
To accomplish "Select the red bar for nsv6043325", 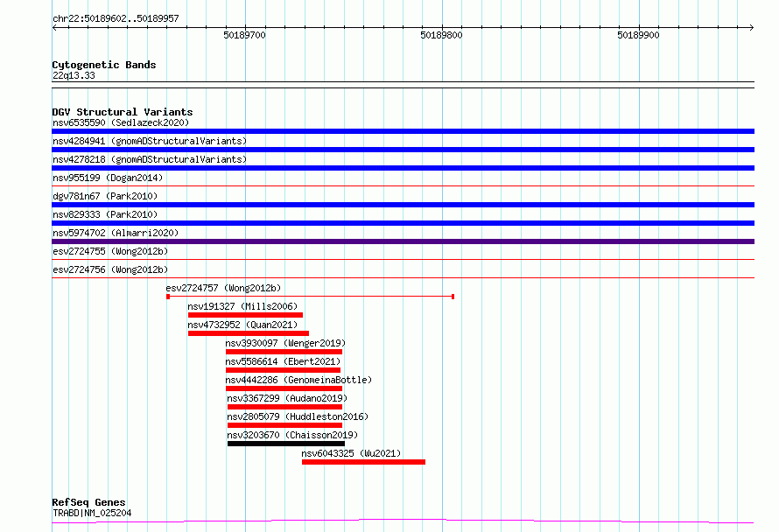I will tap(363, 462).
